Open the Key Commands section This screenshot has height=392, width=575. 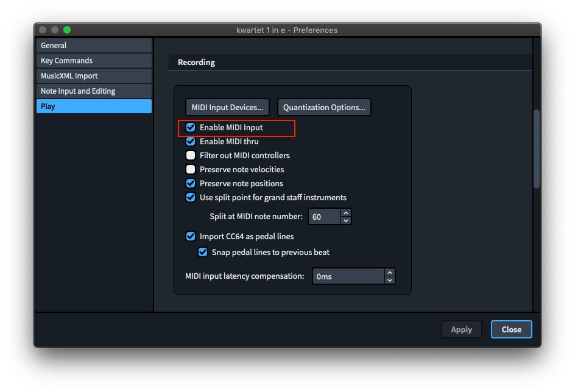(x=94, y=60)
